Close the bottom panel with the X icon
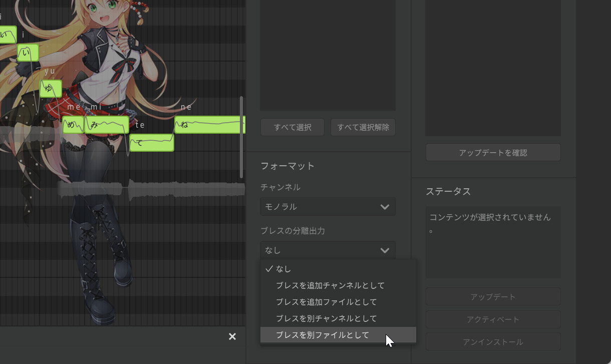This screenshot has width=611, height=364. pos(232,336)
